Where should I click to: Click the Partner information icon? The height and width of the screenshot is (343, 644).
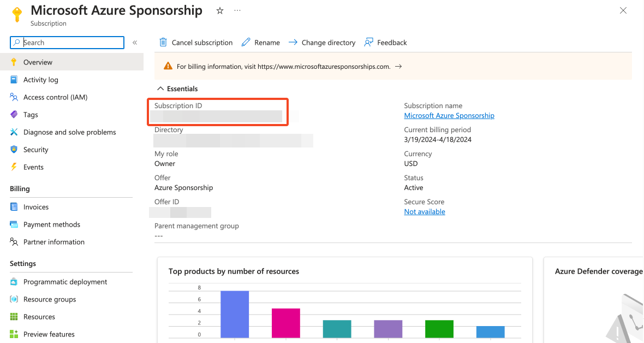(14, 242)
